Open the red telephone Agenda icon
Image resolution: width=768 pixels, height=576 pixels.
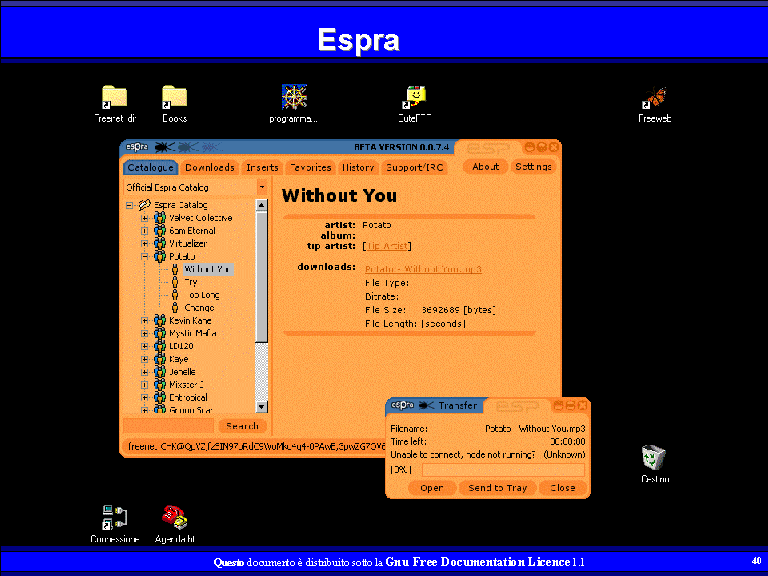click(175, 518)
